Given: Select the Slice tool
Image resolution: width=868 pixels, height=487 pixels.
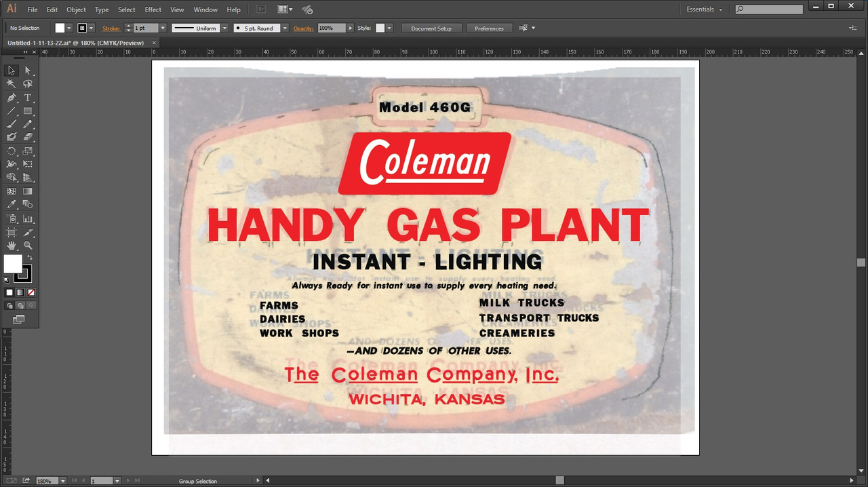Looking at the screenshot, I should (x=28, y=232).
